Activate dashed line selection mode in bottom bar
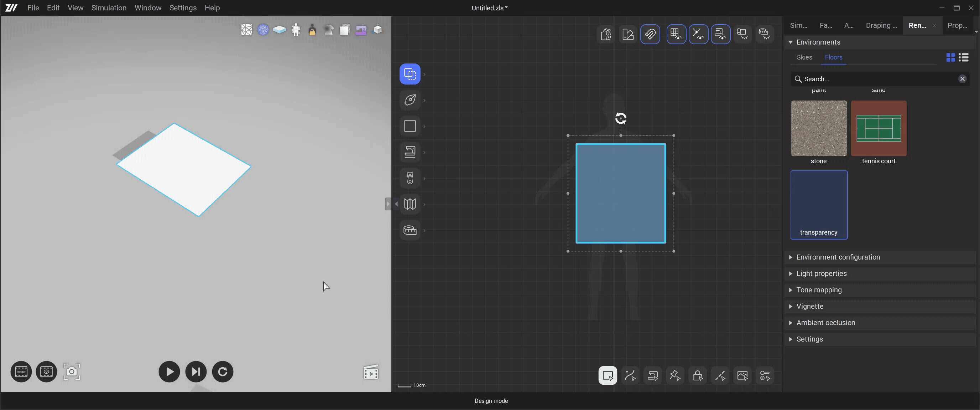Viewport: 980px width, 410px height. [720, 376]
